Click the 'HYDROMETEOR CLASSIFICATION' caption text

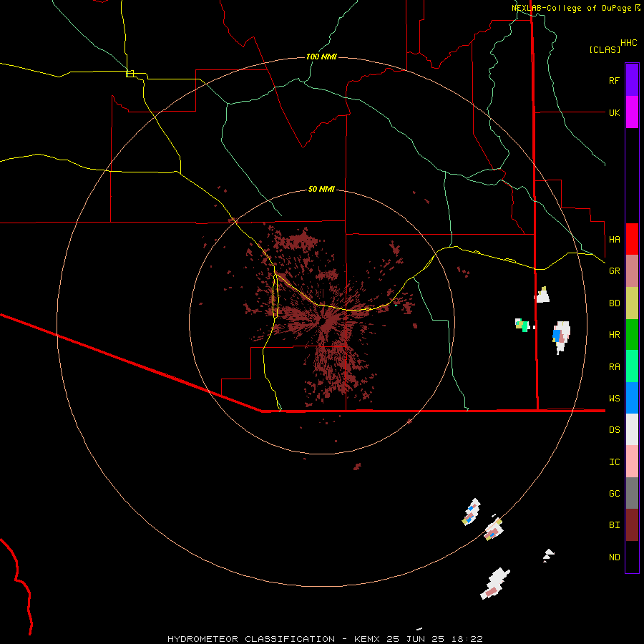(251, 639)
